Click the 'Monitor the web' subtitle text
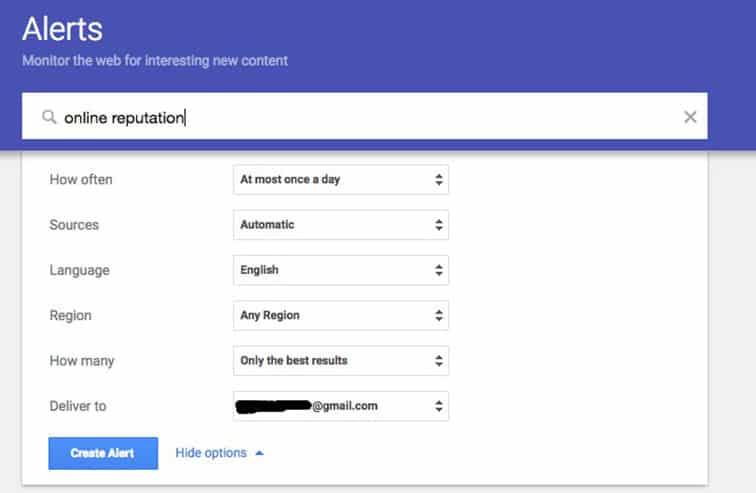 point(155,60)
